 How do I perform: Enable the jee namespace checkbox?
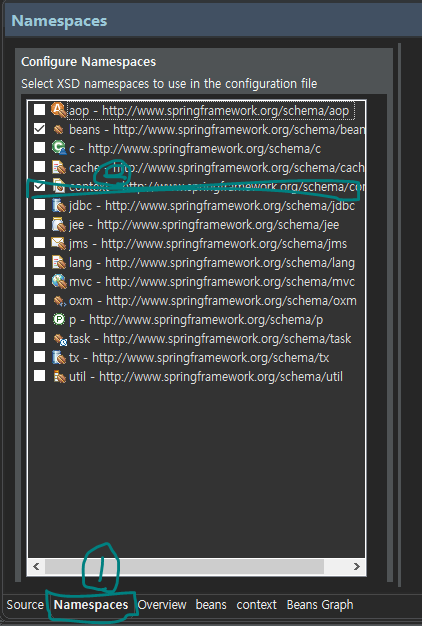click(x=39, y=224)
